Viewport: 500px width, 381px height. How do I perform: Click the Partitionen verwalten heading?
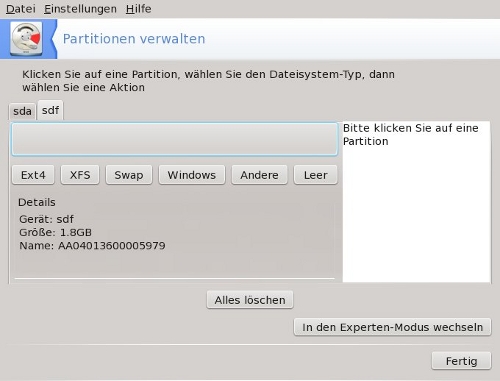(134, 39)
